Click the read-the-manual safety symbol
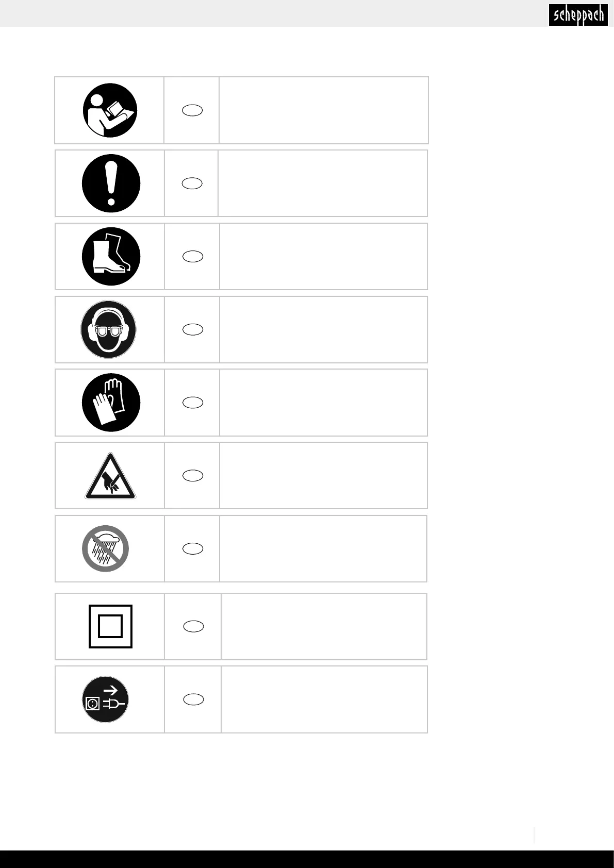614x868 pixels. [110, 110]
